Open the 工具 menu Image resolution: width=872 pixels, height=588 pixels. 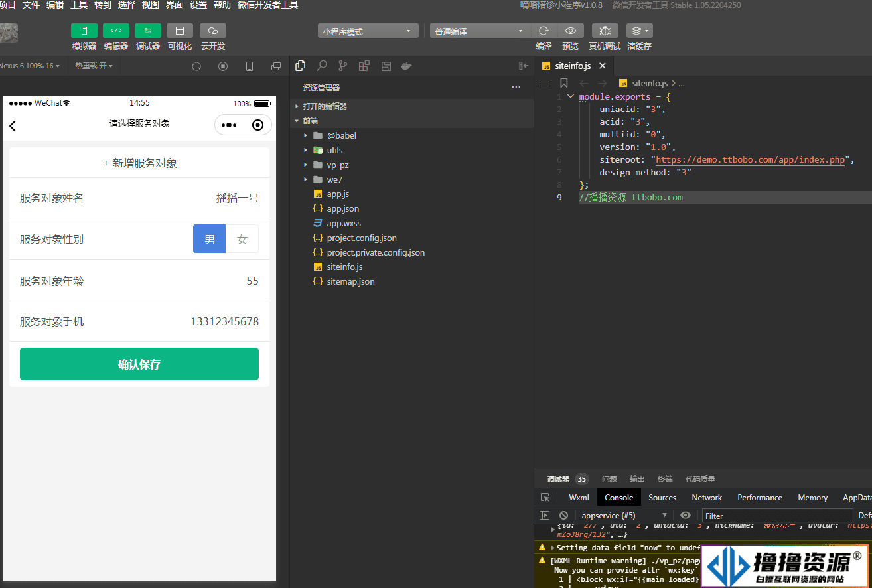[79, 5]
